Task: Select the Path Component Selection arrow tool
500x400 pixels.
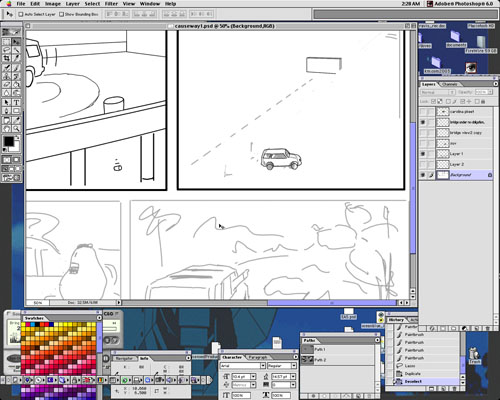Action: click(x=6, y=103)
